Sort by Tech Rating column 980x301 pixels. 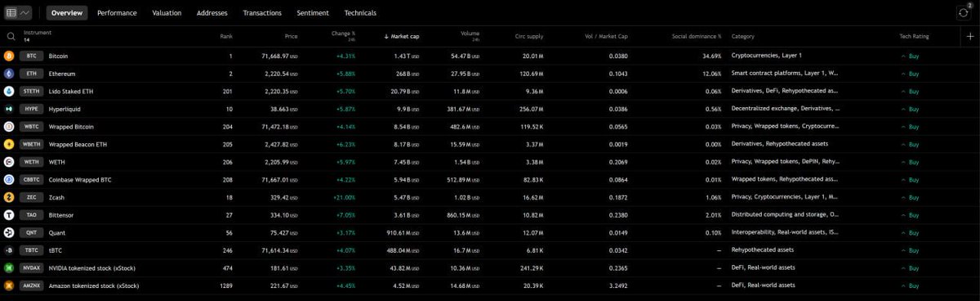pyautogui.click(x=915, y=36)
